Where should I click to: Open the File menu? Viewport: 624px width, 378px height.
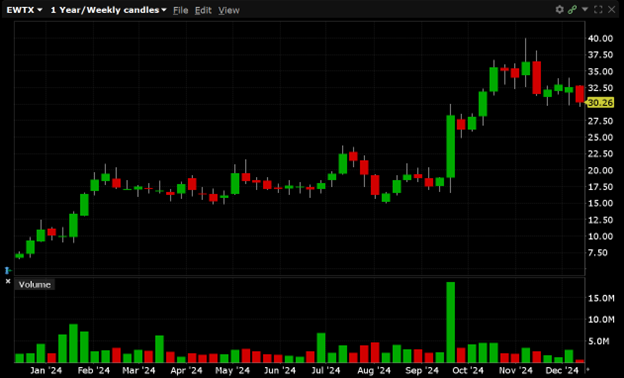pos(180,10)
